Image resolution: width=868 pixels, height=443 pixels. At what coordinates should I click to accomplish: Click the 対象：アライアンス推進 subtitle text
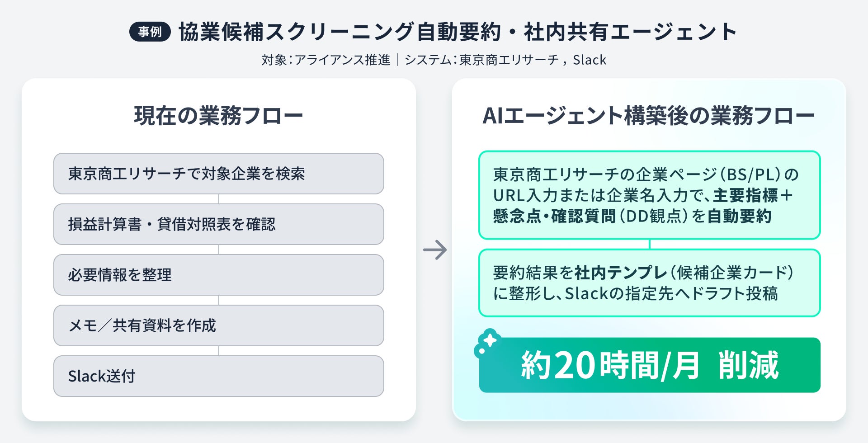(325, 60)
